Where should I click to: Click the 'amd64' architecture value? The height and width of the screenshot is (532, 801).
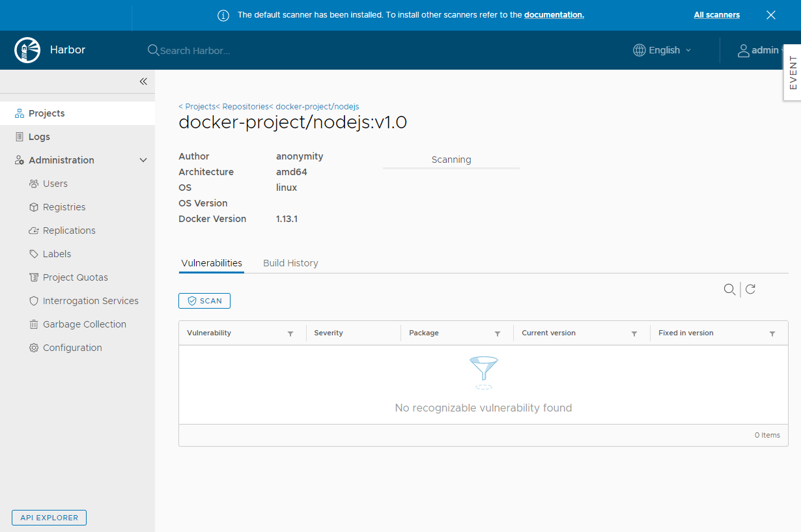click(x=292, y=172)
